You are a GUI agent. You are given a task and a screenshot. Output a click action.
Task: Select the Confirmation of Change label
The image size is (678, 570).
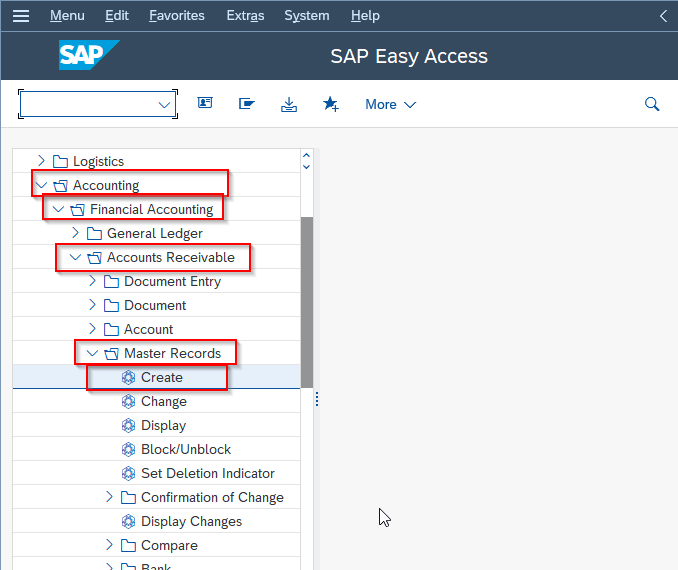click(212, 497)
